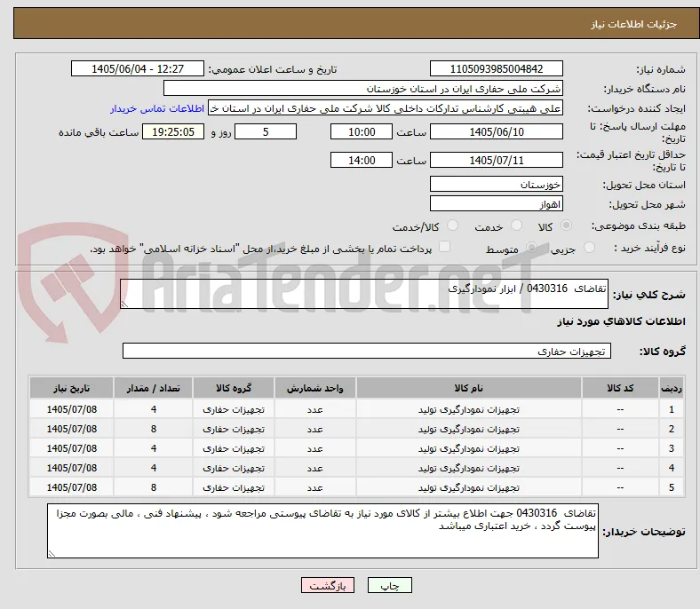The image size is (700, 609).
Task: Click the شماره نیاز number field
Action: tap(496, 69)
